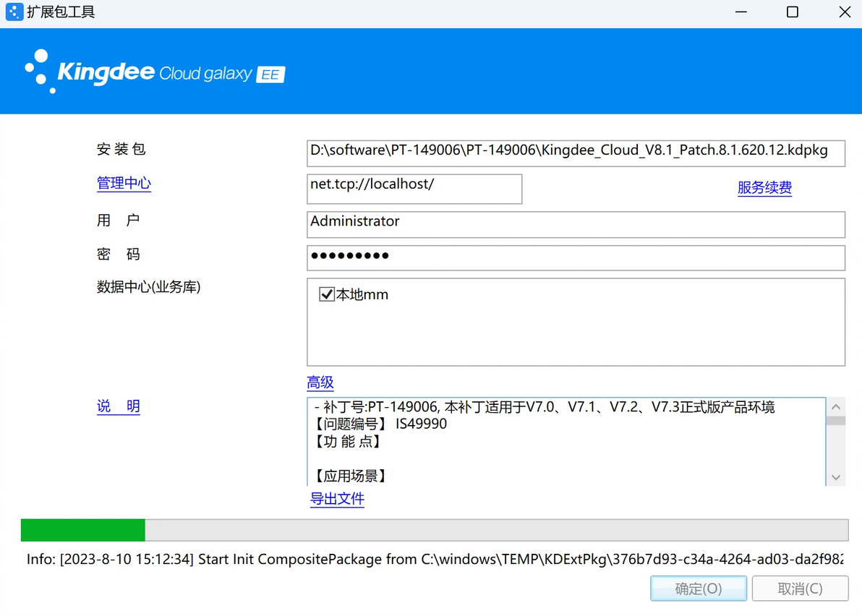Focus the net.tcp://localhost/ address field
This screenshot has height=616, width=862.
[414, 189]
